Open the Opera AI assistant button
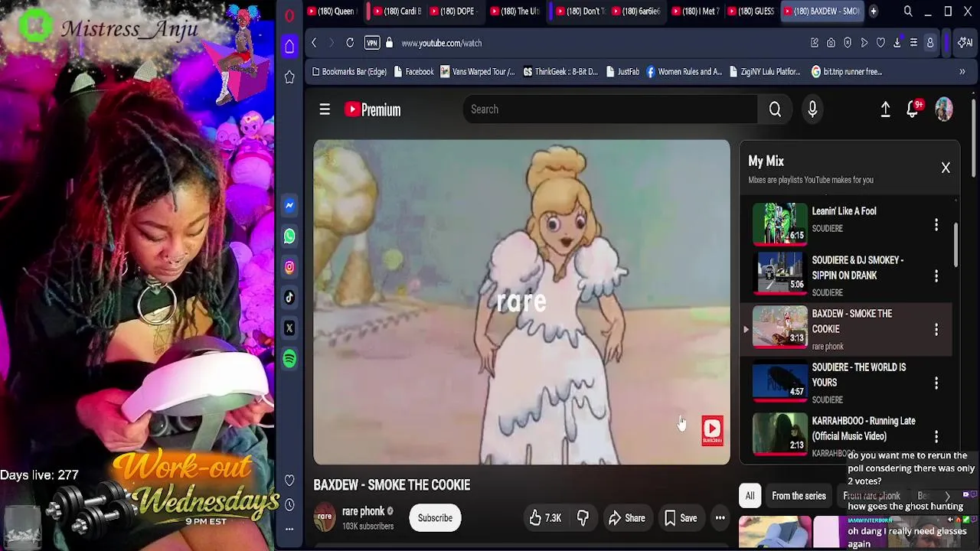The width and height of the screenshot is (980, 551). tap(966, 43)
